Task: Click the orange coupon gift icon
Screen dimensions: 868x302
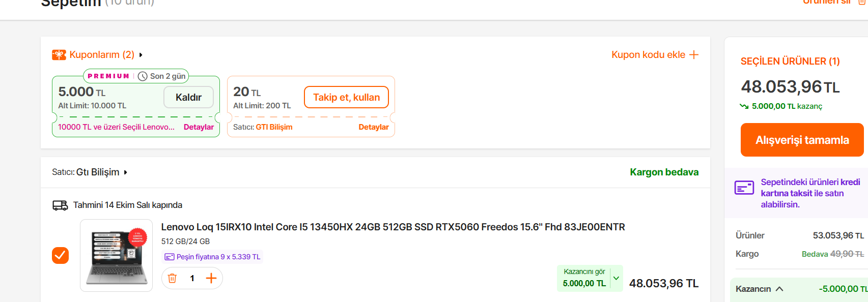Action: (x=59, y=55)
